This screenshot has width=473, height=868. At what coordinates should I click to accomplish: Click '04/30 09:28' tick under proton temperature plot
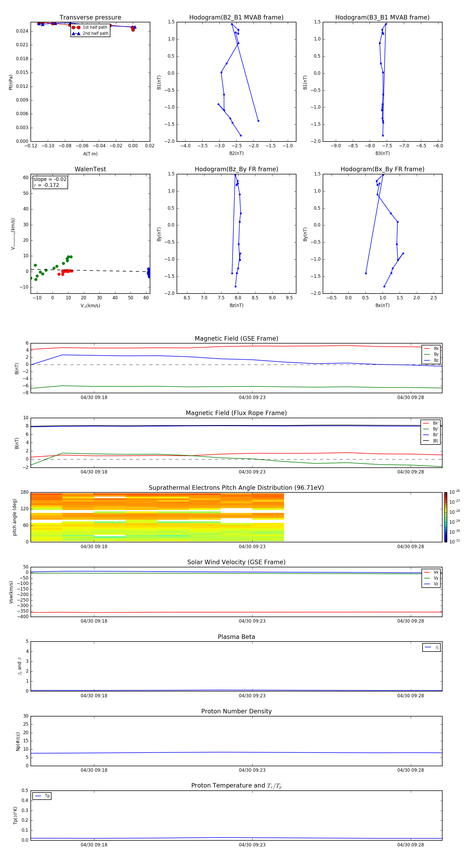tap(410, 845)
